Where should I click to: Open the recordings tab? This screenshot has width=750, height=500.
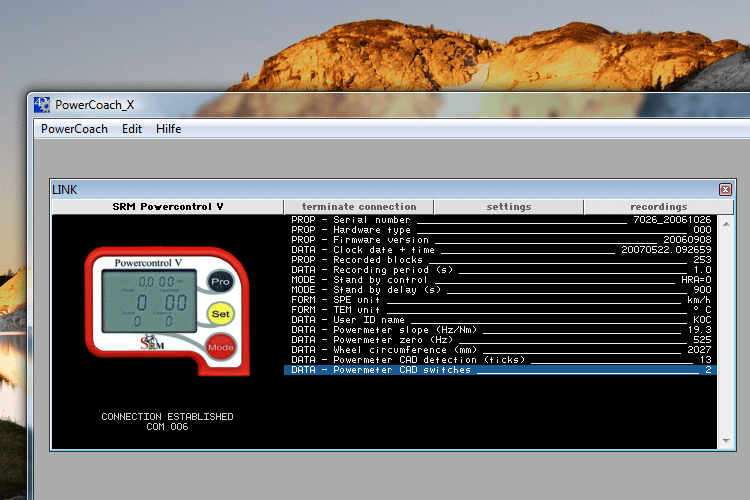658,207
